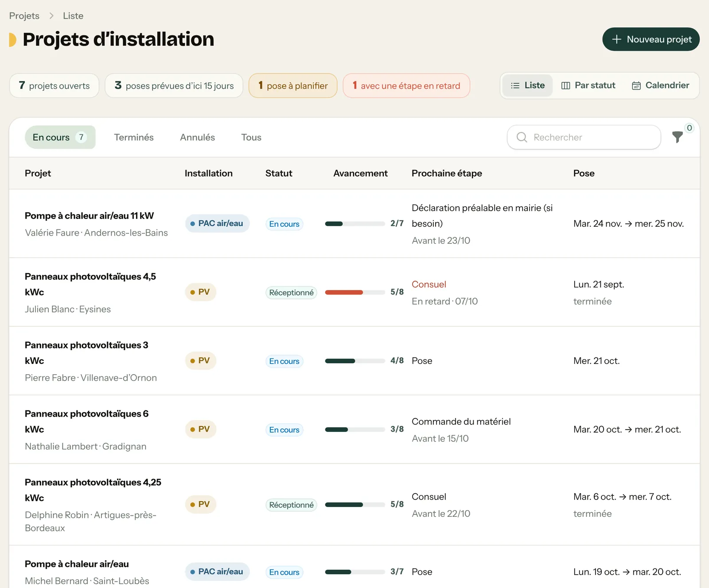Sort by the Projet column header

pos(38,173)
